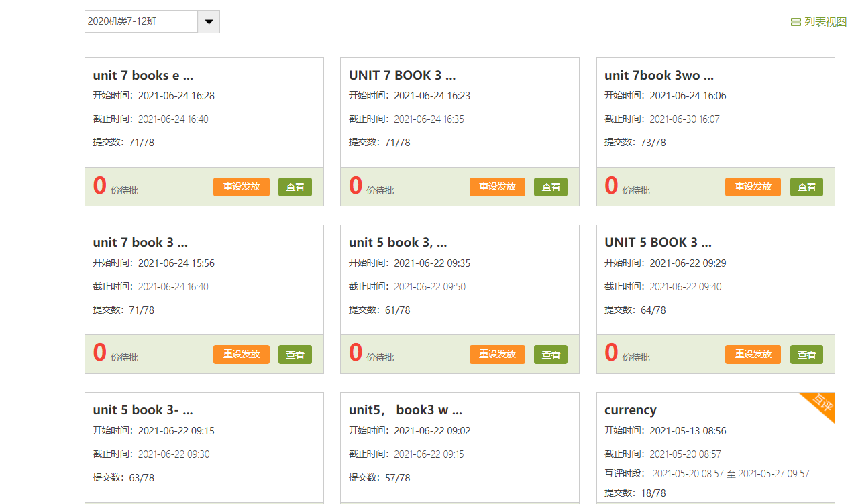This screenshot has height=504, width=850.
Task: Click 查看 on the UNIT 7 BOOK 3 card
Action: tap(551, 187)
